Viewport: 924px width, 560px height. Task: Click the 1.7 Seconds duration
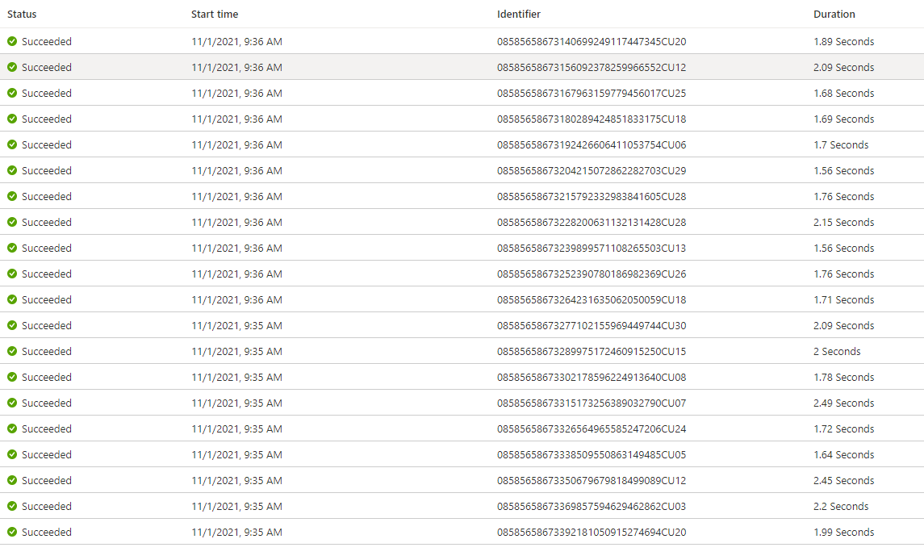click(x=841, y=145)
